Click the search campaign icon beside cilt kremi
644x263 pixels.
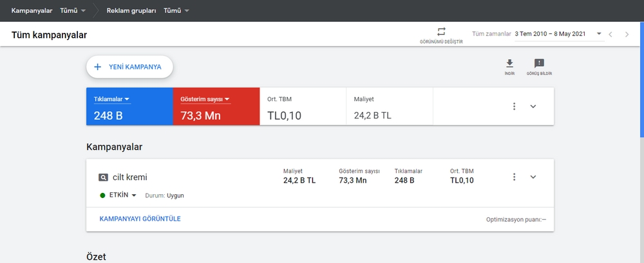[103, 177]
